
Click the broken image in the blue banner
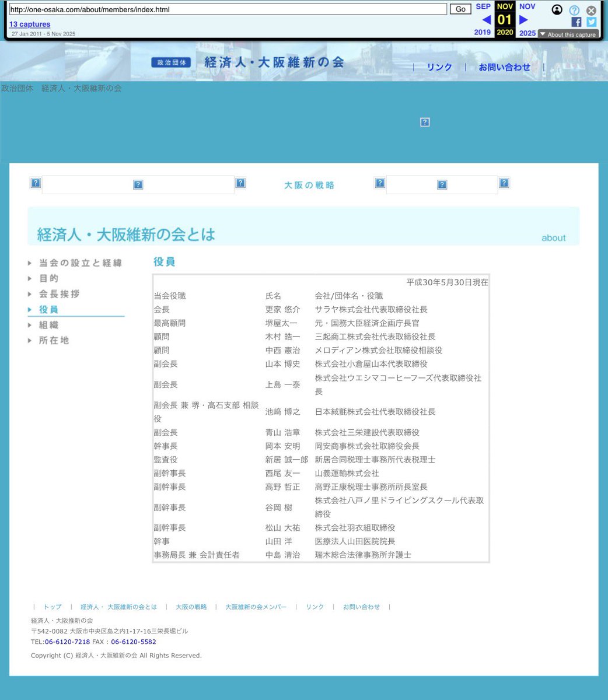[425, 122]
